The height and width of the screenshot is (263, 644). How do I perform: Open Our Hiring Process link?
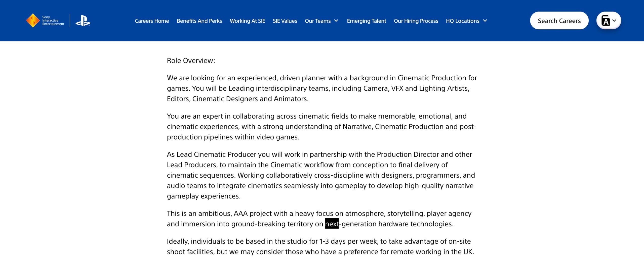pos(416,21)
